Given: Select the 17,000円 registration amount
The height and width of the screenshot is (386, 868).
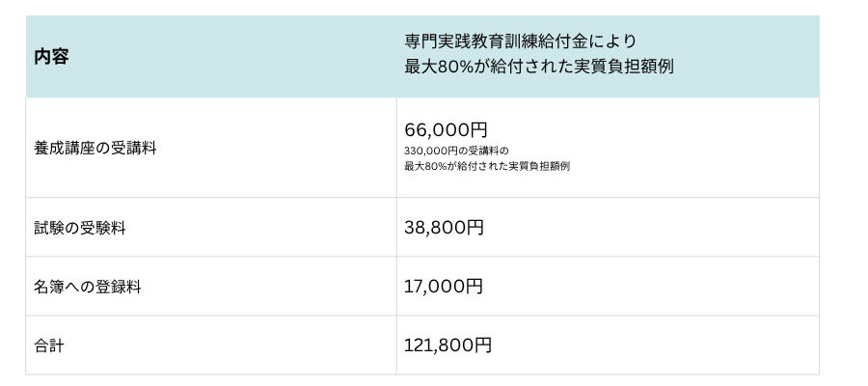Looking at the screenshot, I should coord(444,287).
